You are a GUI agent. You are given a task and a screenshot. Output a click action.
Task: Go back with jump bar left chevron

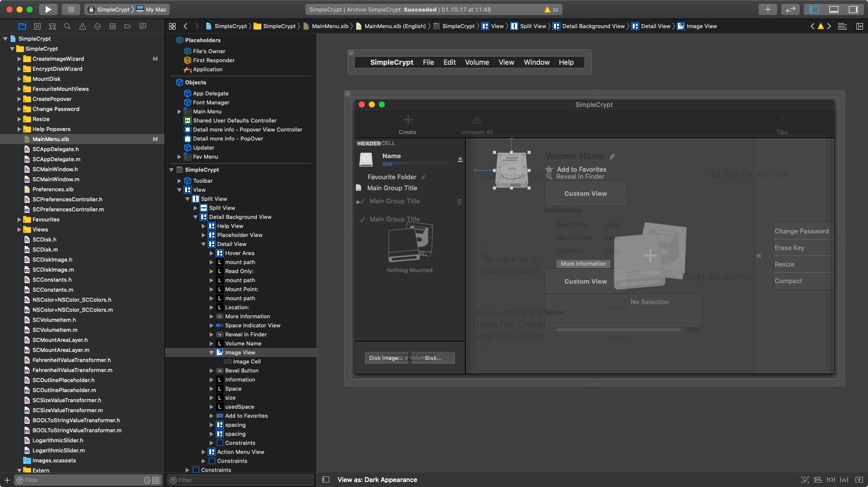click(x=186, y=26)
